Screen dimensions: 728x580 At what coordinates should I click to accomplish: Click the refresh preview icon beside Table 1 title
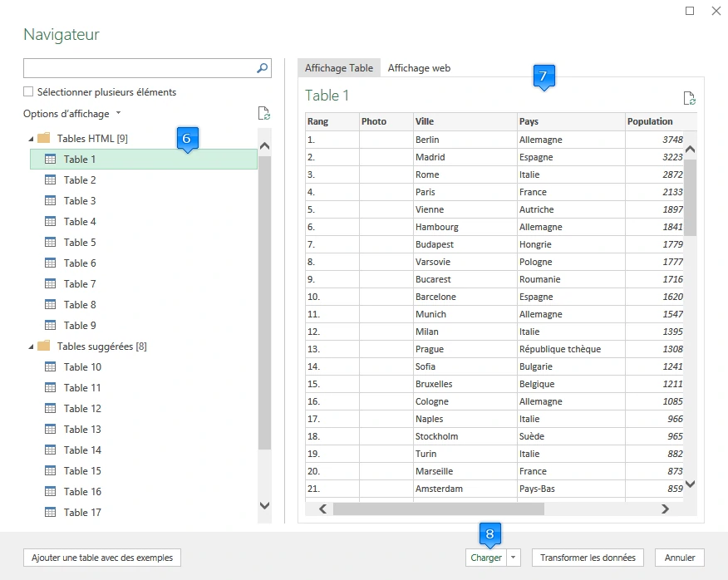point(689,98)
